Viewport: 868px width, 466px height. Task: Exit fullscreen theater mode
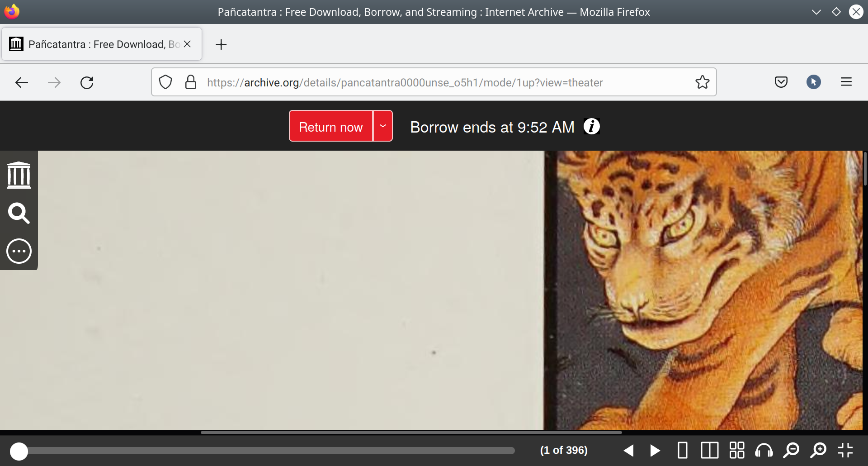click(845, 451)
